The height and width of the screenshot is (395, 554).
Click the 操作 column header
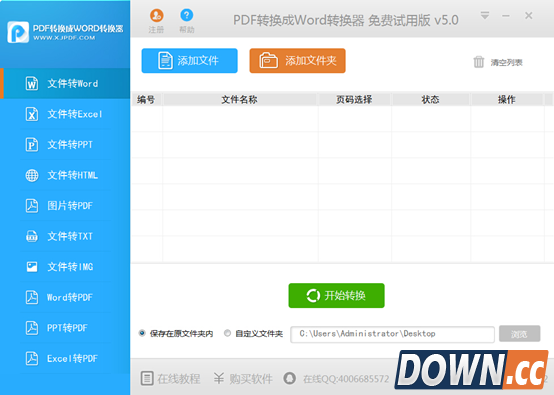coord(507,100)
